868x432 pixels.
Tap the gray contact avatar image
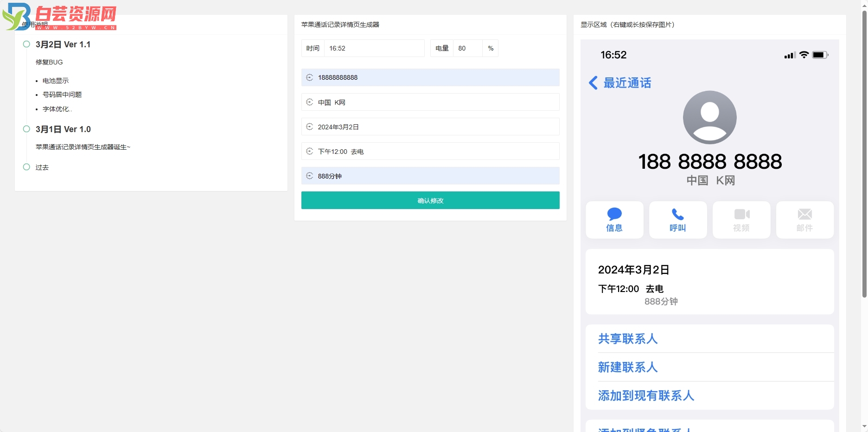click(709, 117)
